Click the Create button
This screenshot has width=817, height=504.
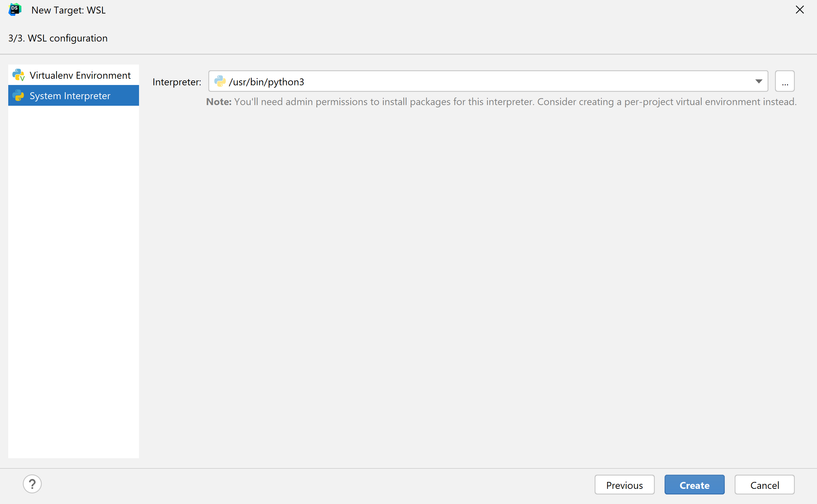(694, 485)
